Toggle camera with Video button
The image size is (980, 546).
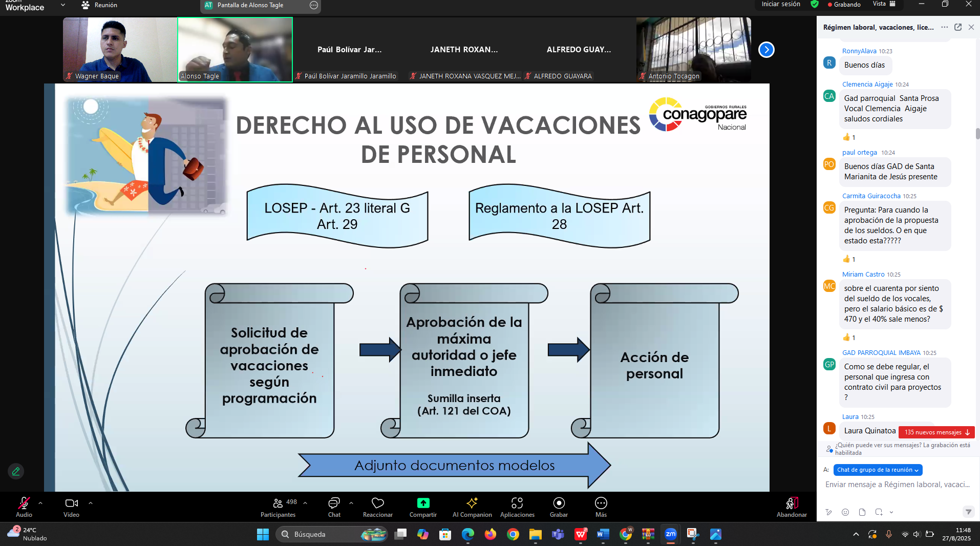(x=72, y=503)
